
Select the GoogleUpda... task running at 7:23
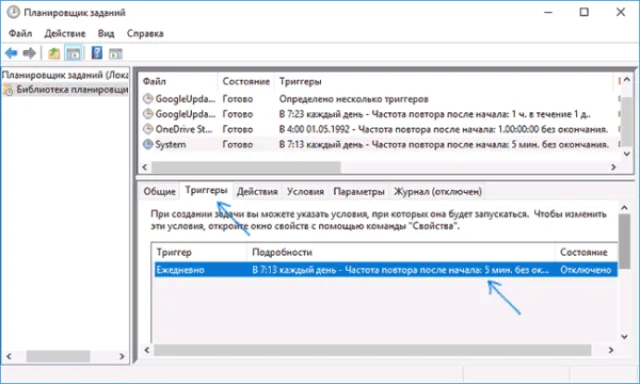click(x=185, y=114)
